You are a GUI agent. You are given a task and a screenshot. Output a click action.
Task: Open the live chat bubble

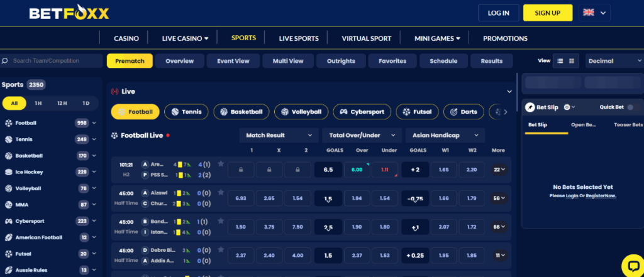633,266
